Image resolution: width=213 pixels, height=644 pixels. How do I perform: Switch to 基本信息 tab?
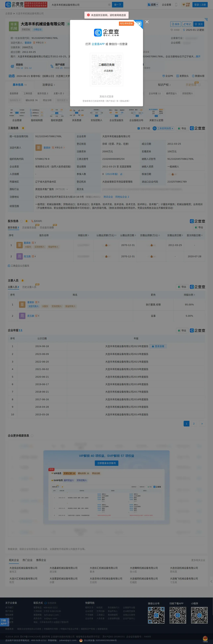click(x=20, y=85)
